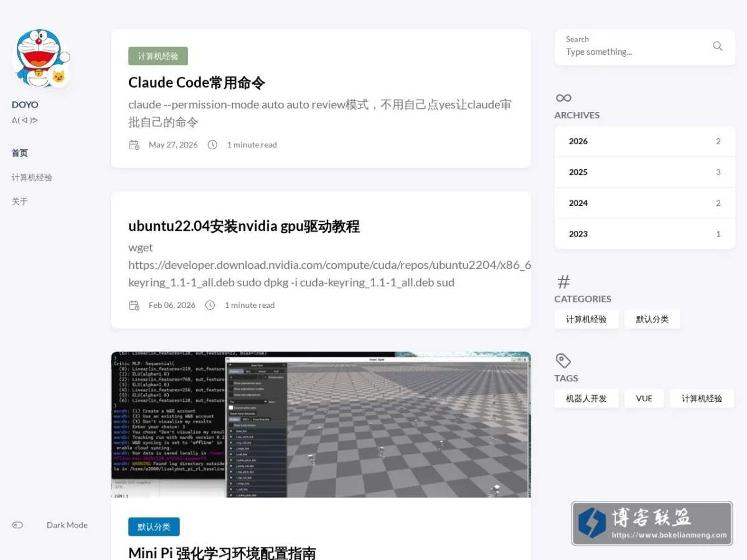Click the Claude Code post description text

[x=321, y=113]
